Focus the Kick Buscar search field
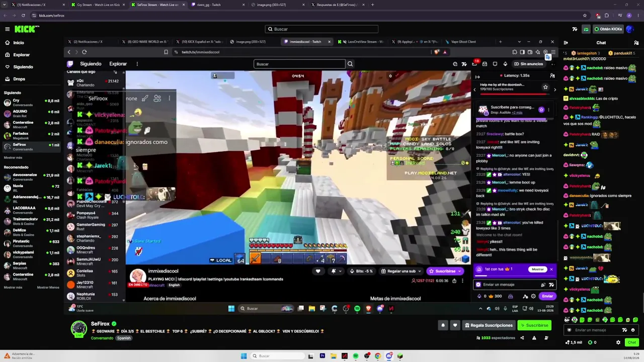 321,29
